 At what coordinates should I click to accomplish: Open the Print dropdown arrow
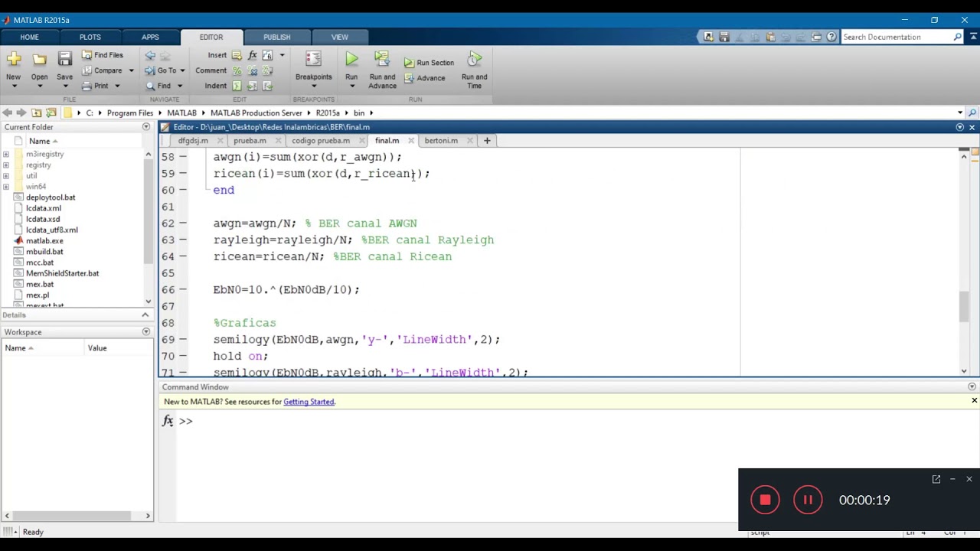pyautogui.click(x=116, y=86)
